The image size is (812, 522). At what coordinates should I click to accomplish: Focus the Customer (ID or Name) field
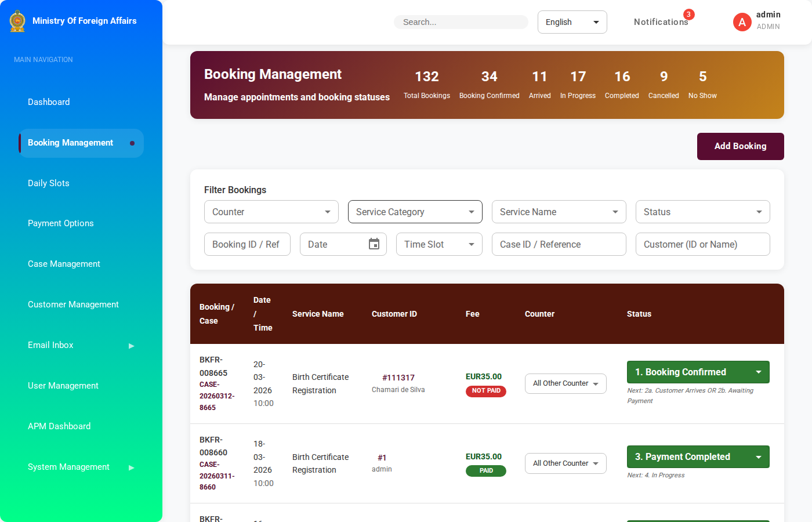[x=702, y=244]
